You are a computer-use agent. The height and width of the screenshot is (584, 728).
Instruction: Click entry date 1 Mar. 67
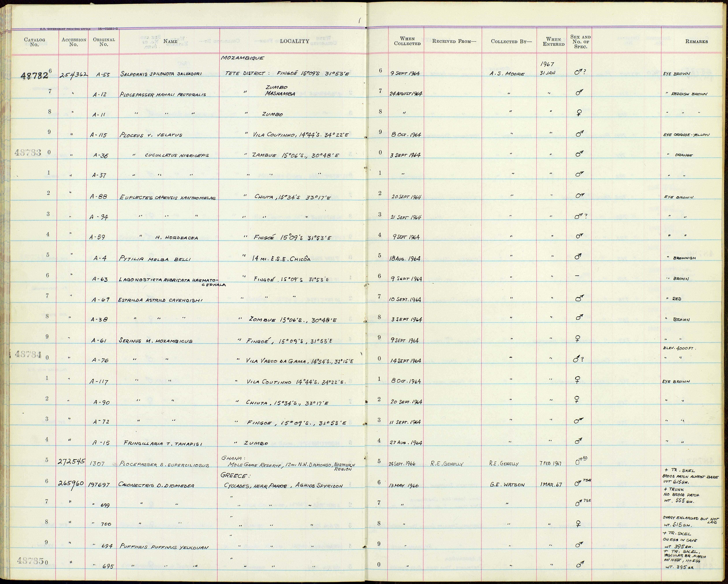[x=551, y=485]
